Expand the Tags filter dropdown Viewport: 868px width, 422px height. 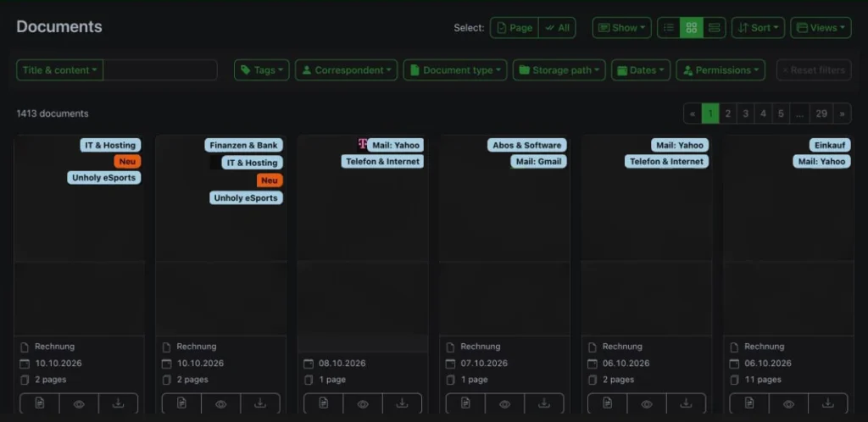[262, 70]
